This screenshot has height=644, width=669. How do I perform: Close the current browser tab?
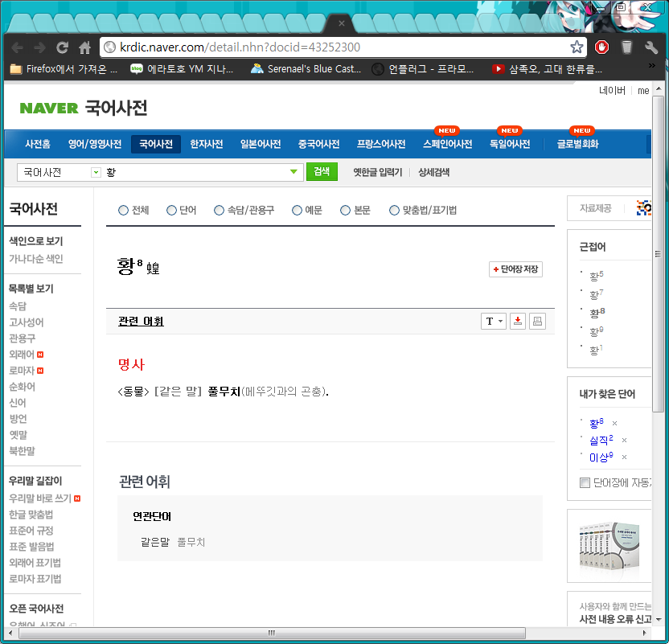(x=341, y=23)
